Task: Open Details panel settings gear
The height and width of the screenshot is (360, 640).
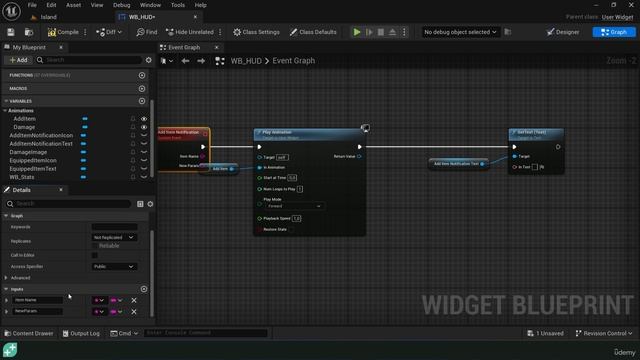Action: 150,204
